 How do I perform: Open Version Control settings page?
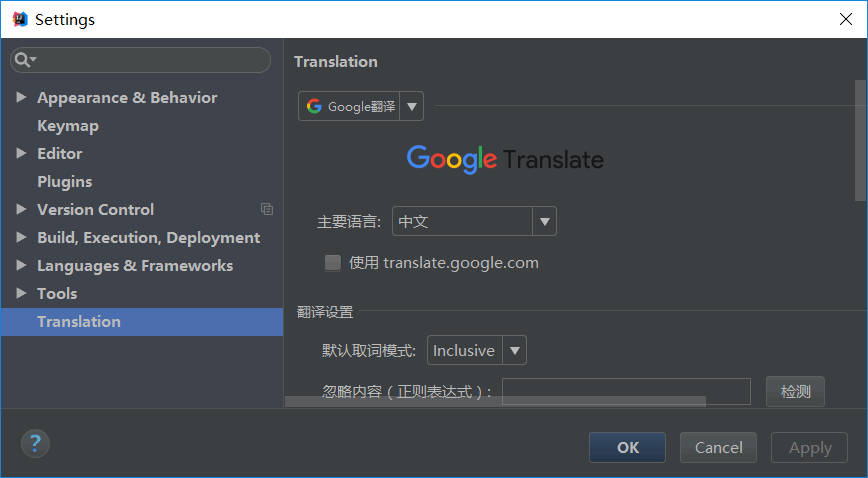[95, 209]
